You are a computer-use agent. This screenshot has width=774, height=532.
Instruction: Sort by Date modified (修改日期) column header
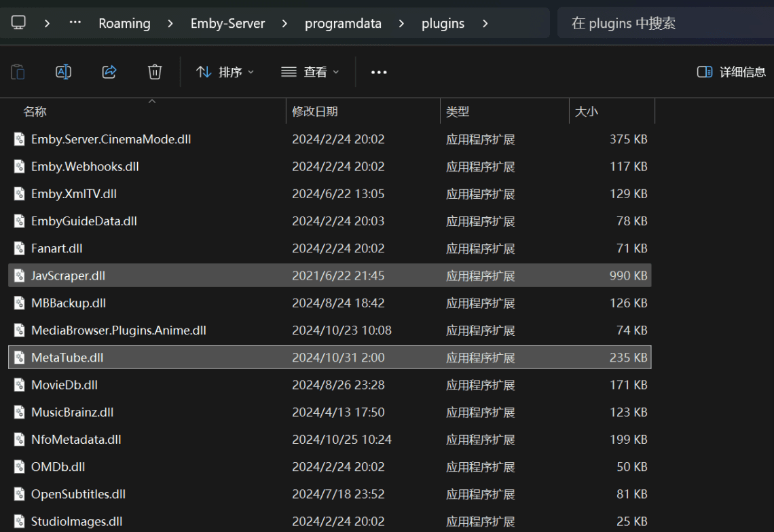[315, 112]
